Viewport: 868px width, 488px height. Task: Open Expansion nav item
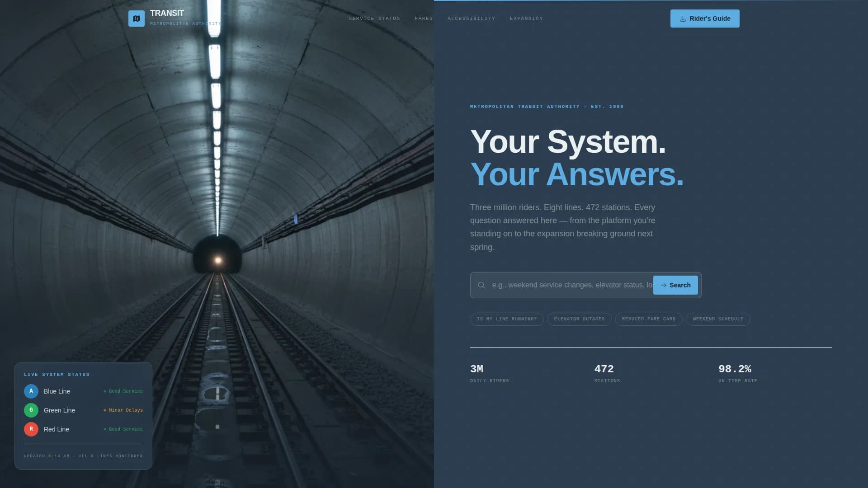(x=526, y=19)
